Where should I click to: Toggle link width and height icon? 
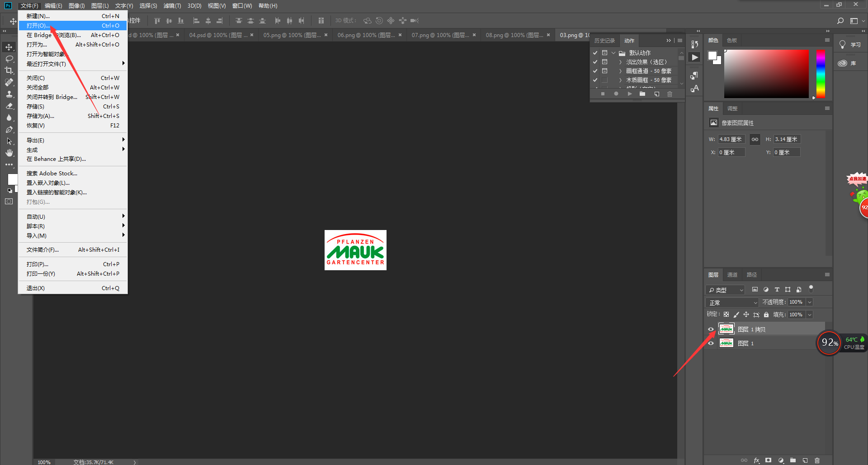pyautogui.click(x=755, y=139)
